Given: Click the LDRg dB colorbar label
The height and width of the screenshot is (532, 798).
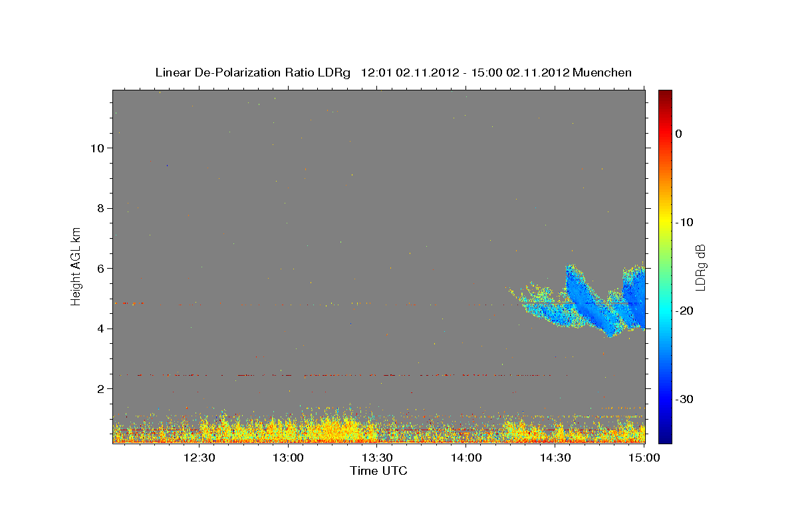Looking at the screenshot, I should pyautogui.click(x=700, y=267).
